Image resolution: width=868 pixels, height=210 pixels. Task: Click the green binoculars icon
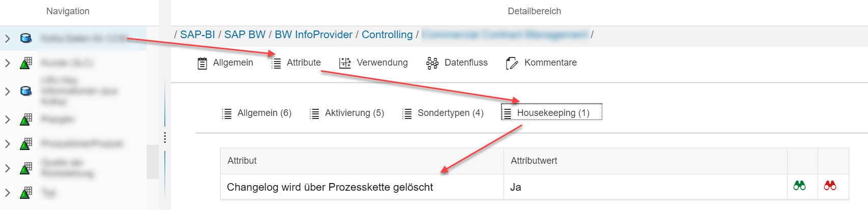point(799,186)
